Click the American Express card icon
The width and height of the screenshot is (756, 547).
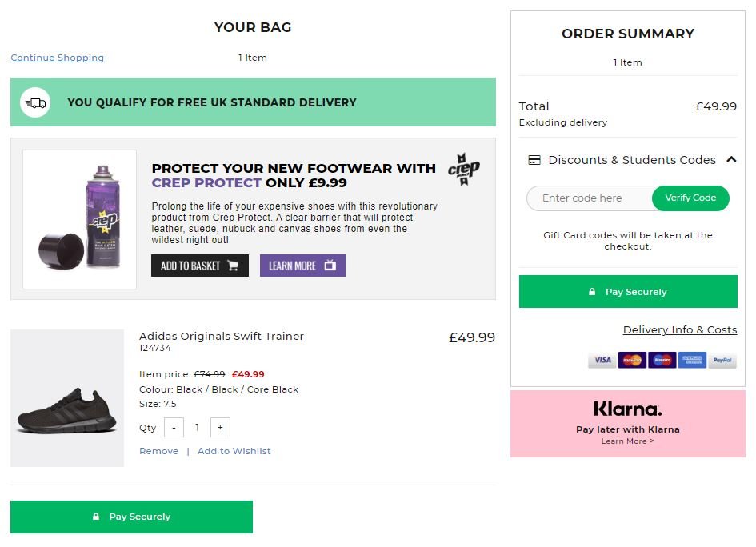[692, 360]
